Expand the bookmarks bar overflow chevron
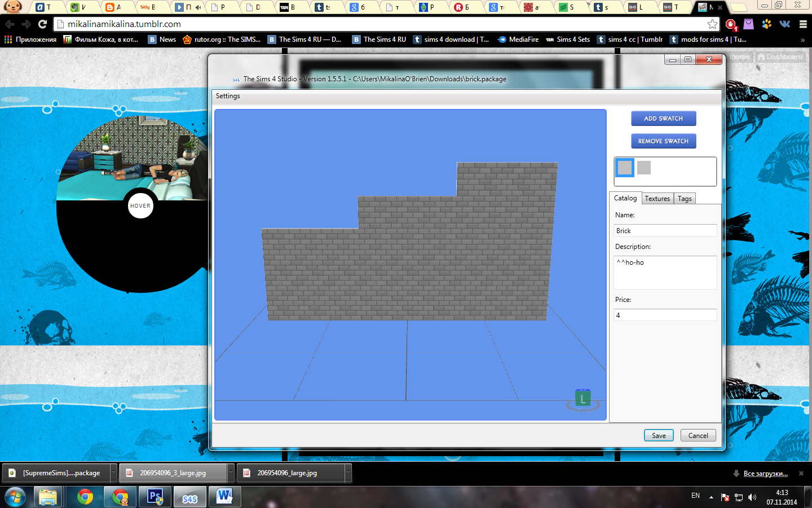Viewport: 812px width, 508px height. [802, 40]
